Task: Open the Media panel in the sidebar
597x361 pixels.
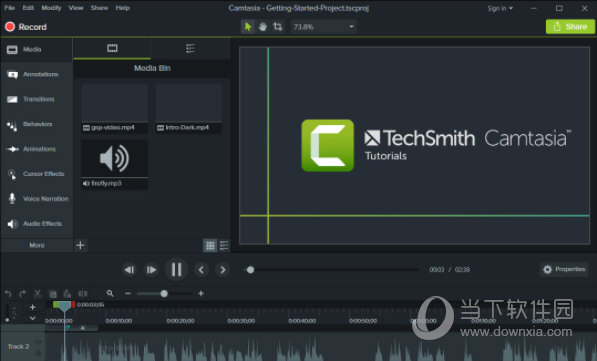Action: point(37,50)
